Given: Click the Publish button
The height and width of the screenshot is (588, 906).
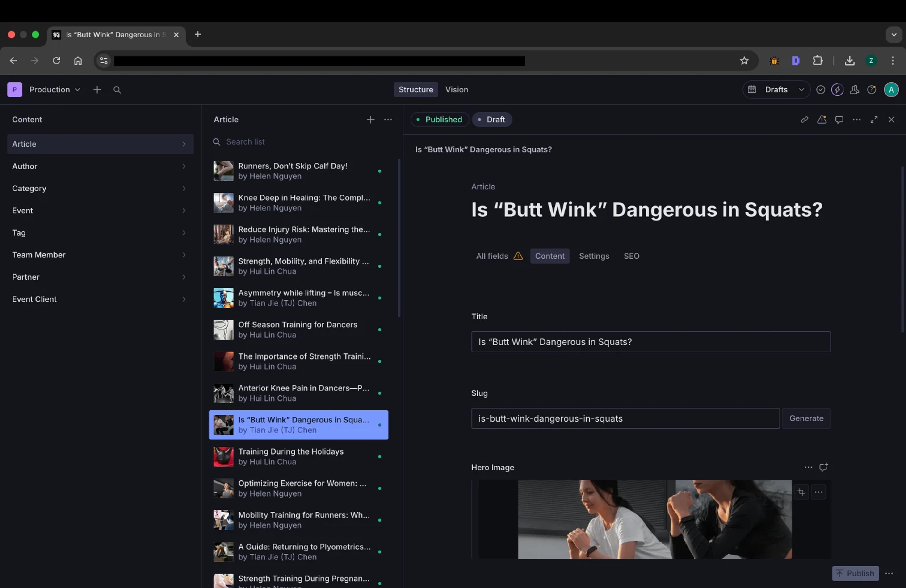Looking at the screenshot, I should pos(855,574).
